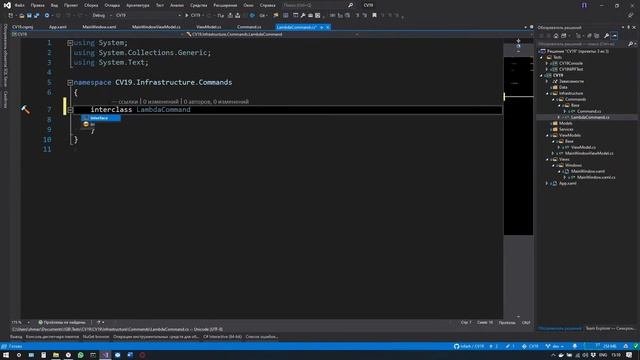Click the Open file toolbar icon
This screenshot has width=640, height=360.
tap(22, 16)
